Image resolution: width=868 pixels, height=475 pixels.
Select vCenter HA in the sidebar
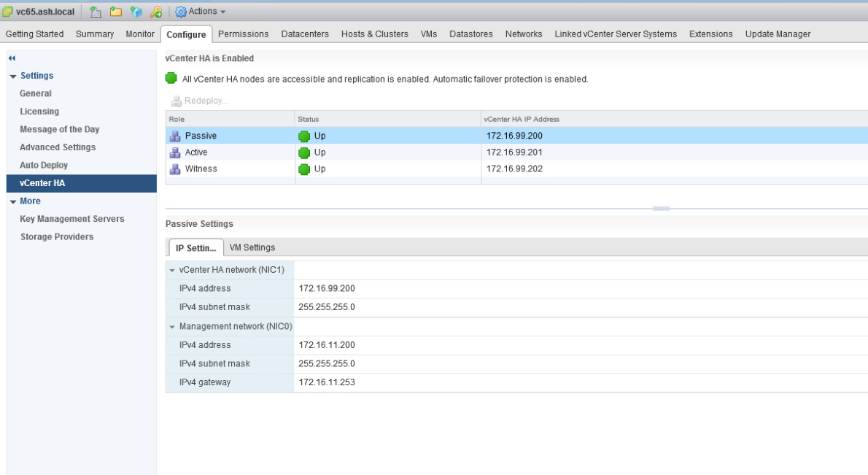[x=82, y=183]
